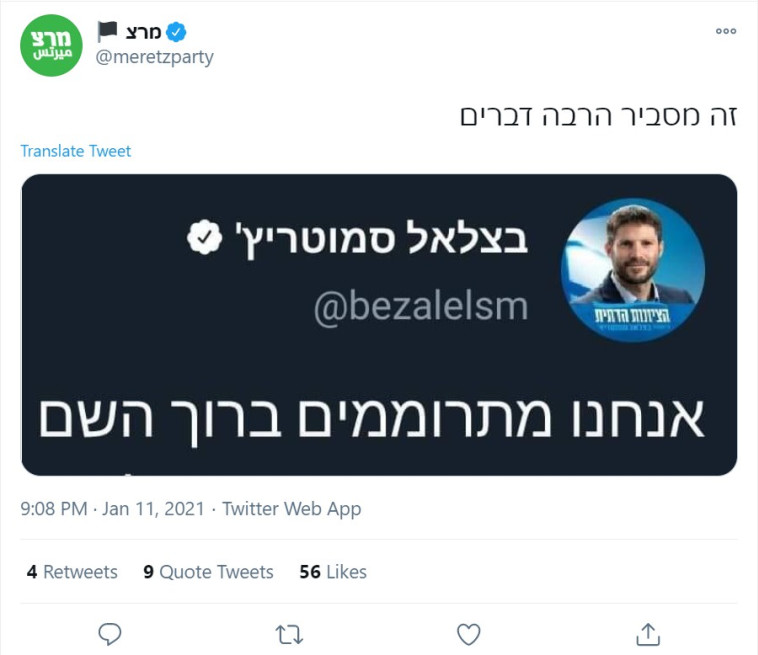
Task: Open the share tweet icon
Action: pos(648,633)
